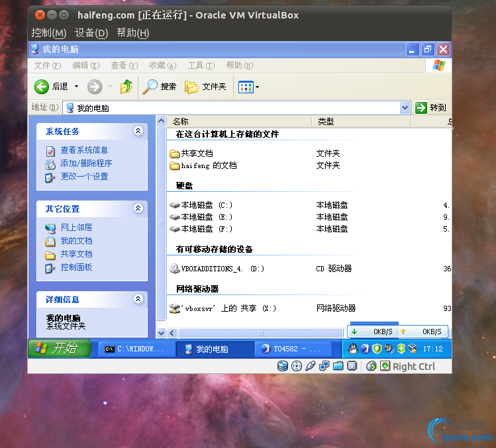This screenshot has width=496, height=448.
Task: Select local disk (F:) drive
Action: [201, 229]
